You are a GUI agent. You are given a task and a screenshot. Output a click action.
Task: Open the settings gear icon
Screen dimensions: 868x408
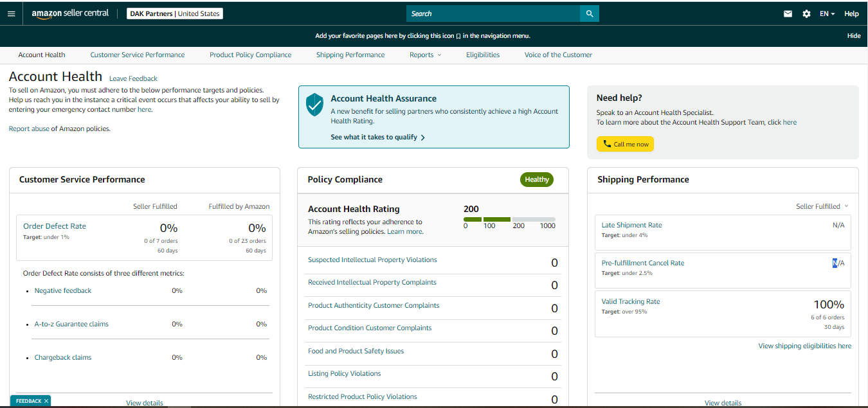pyautogui.click(x=806, y=13)
